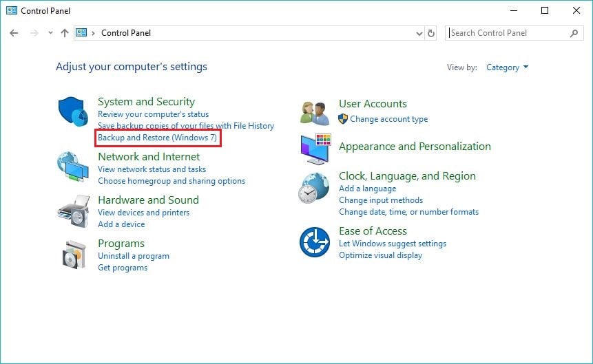
Task: Click View devices and printers
Action: coord(144,213)
